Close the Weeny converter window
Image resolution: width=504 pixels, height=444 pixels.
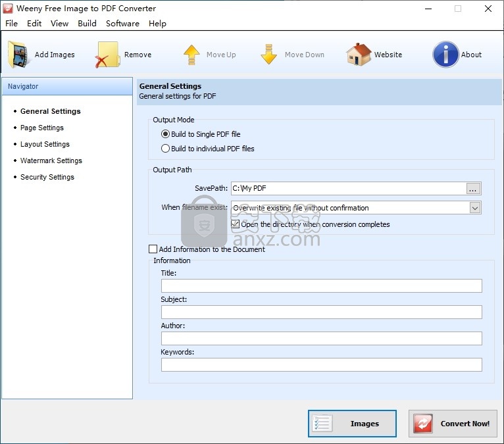coord(488,9)
